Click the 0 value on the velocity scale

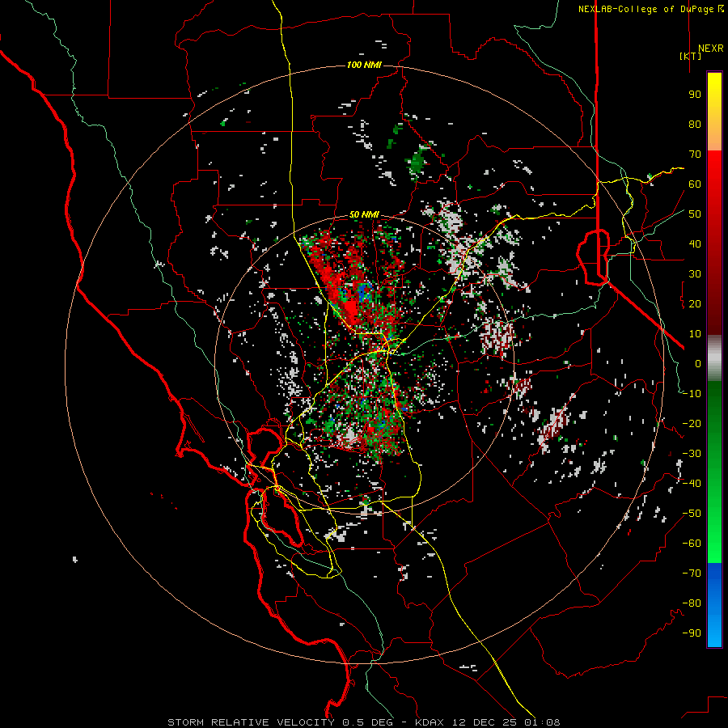tap(698, 363)
